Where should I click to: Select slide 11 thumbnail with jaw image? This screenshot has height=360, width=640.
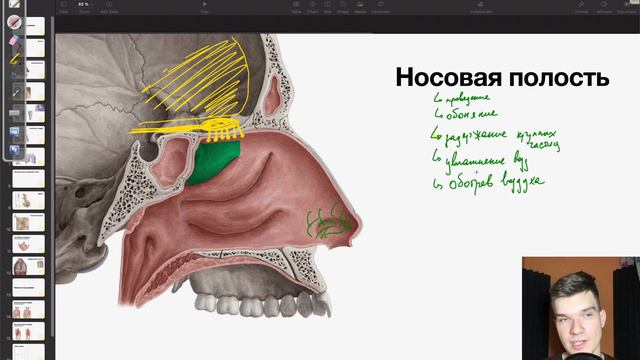pyautogui.click(x=28, y=244)
